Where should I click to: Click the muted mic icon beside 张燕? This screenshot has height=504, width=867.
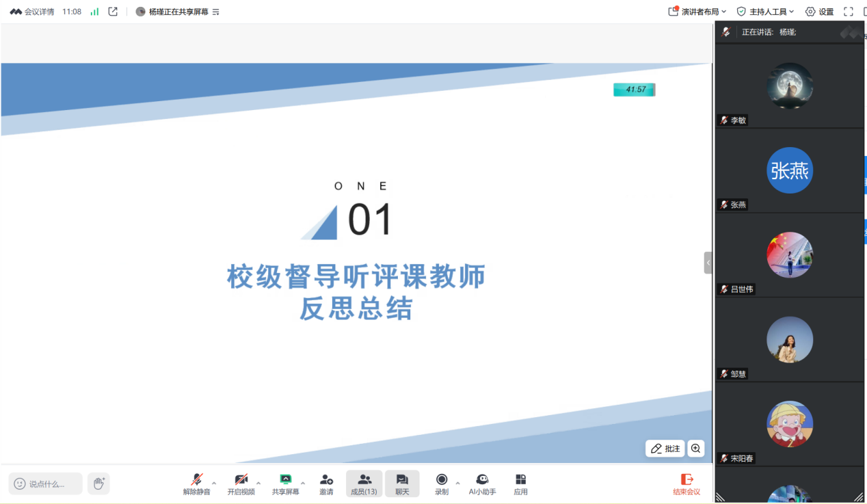click(724, 205)
